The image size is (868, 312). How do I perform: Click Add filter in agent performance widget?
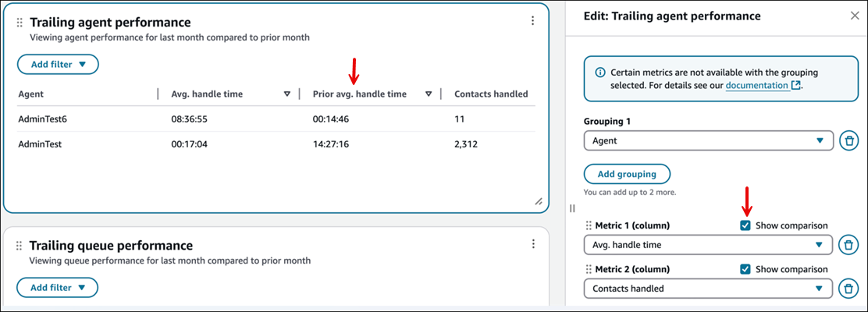(57, 64)
